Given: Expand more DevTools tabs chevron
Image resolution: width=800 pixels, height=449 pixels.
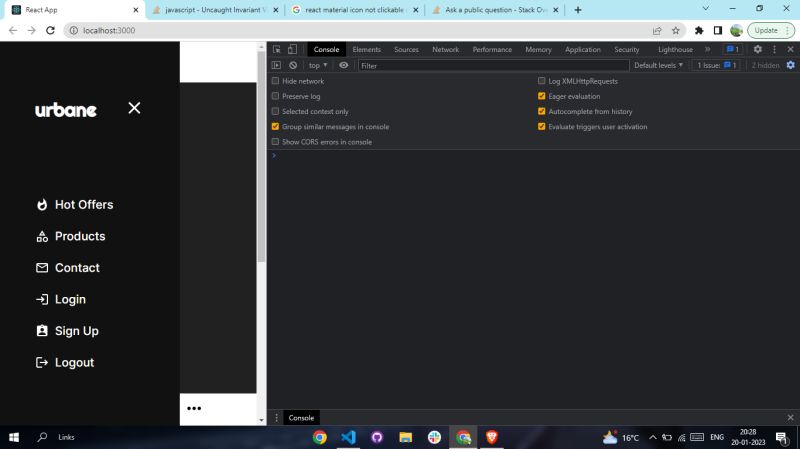Looking at the screenshot, I should (x=708, y=49).
